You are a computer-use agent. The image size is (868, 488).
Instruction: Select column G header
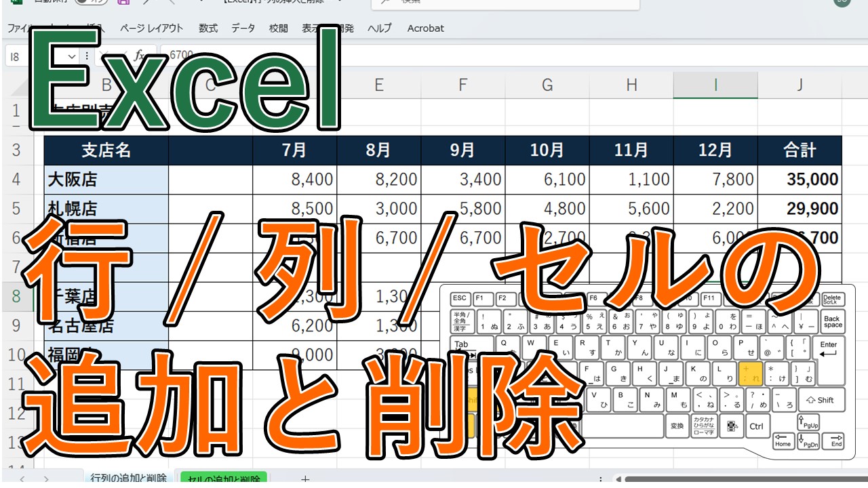(x=547, y=85)
